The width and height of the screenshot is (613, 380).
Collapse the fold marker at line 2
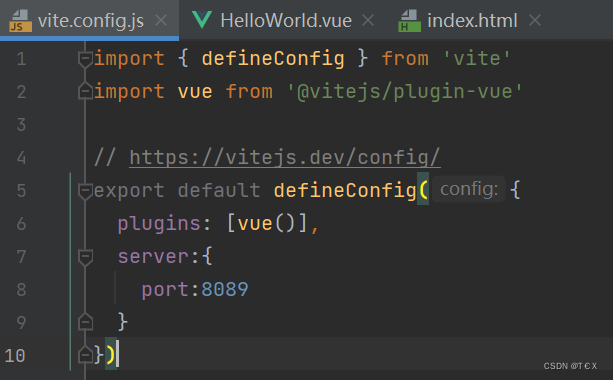coord(85,91)
